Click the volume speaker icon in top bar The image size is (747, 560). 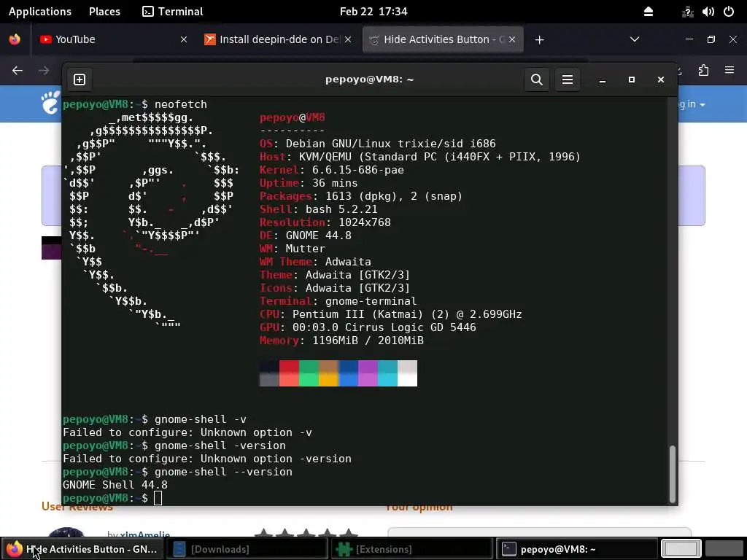[708, 12]
